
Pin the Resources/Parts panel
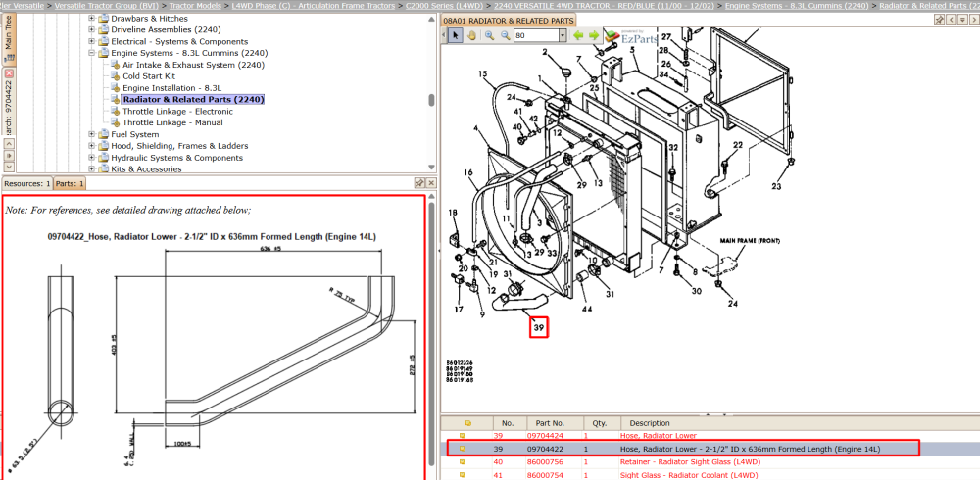pyautogui.click(x=419, y=182)
